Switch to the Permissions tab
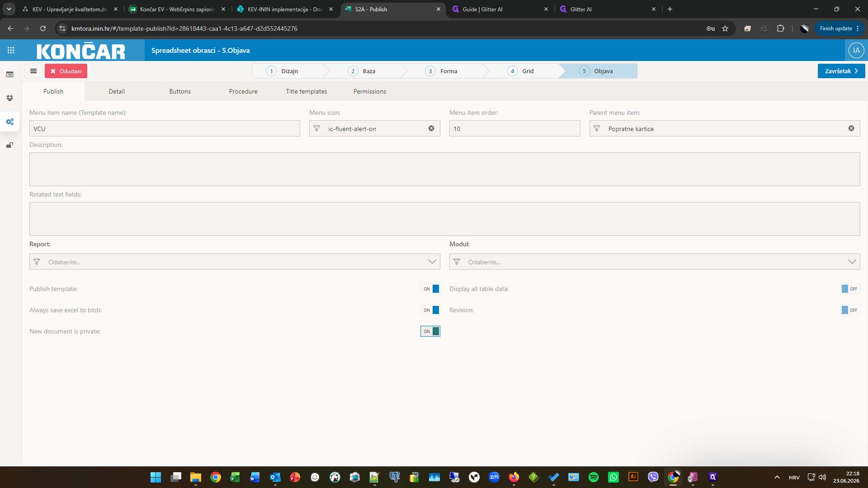868x488 pixels. pyautogui.click(x=370, y=91)
